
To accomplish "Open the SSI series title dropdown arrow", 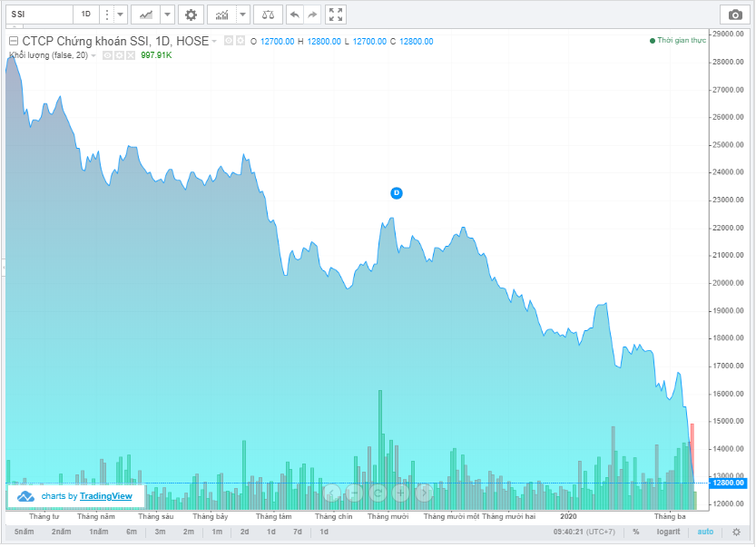I will pyautogui.click(x=214, y=42).
